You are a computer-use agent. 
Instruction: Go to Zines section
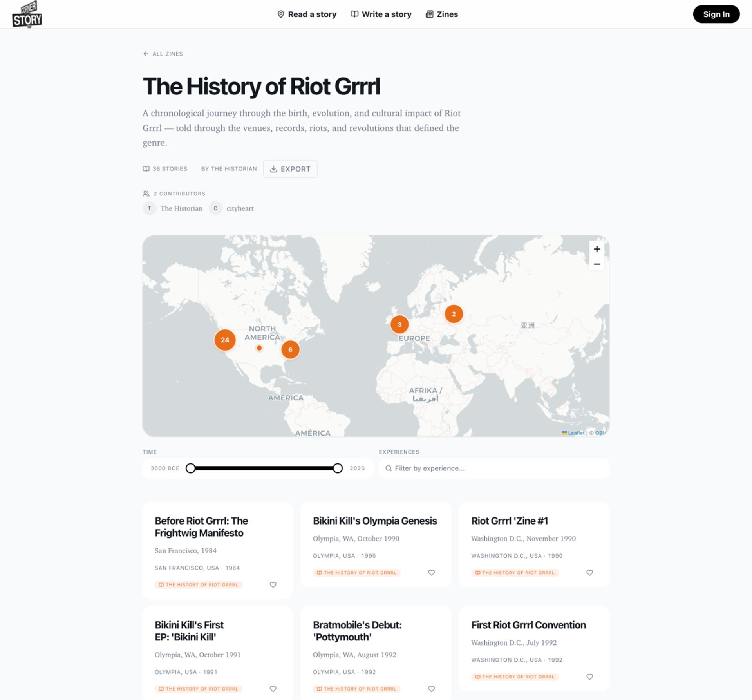tap(442, 14)
